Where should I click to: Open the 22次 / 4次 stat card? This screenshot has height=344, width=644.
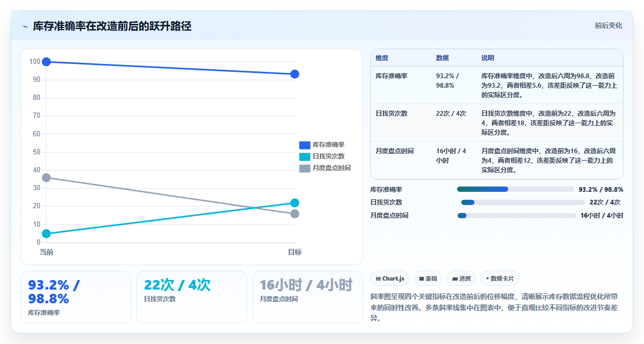192,297
